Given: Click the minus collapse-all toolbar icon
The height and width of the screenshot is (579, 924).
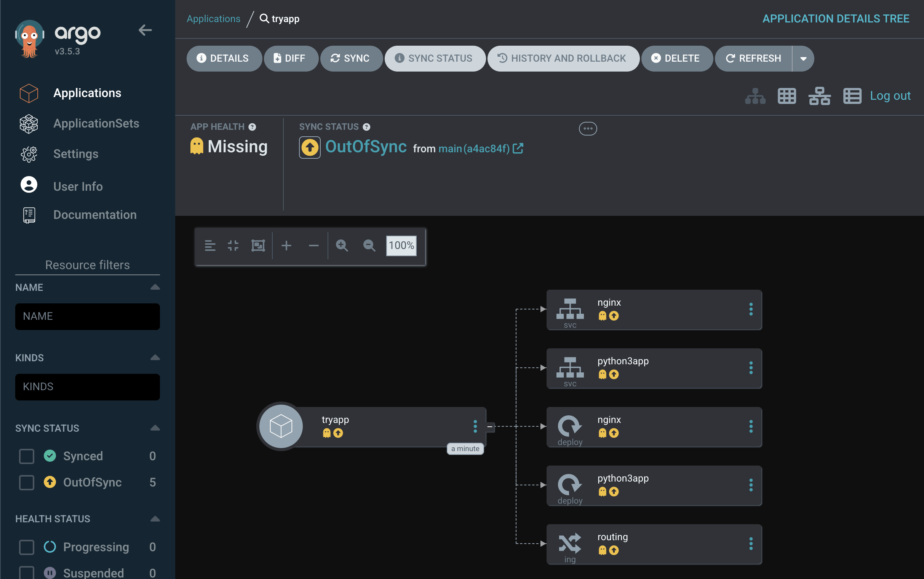Looking at the screenshot, I should [314, 246].
